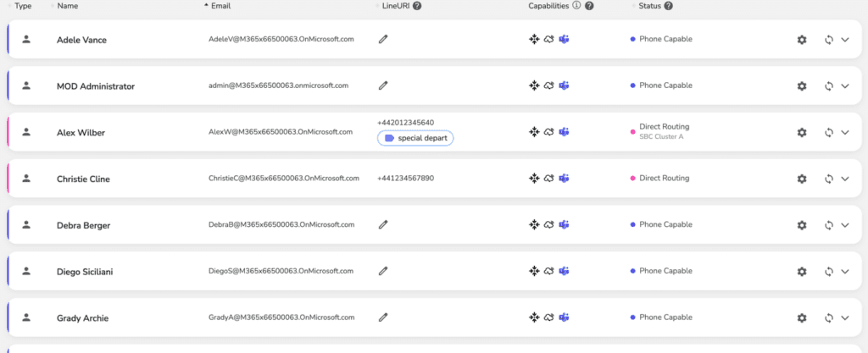Image resolution: width=868 pixels, height=353 pixels.
Task: Edit LineURI pencil for Grady Archie
Action: 383,317
